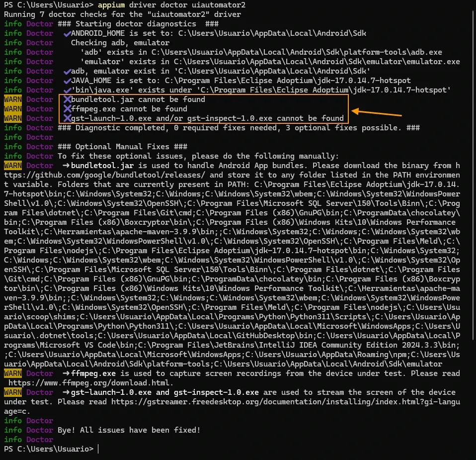The height and width of the screenshot is (460, 476).
Task: Click 'ANDROID_HOME is set to' text
Action: [122, 33]
